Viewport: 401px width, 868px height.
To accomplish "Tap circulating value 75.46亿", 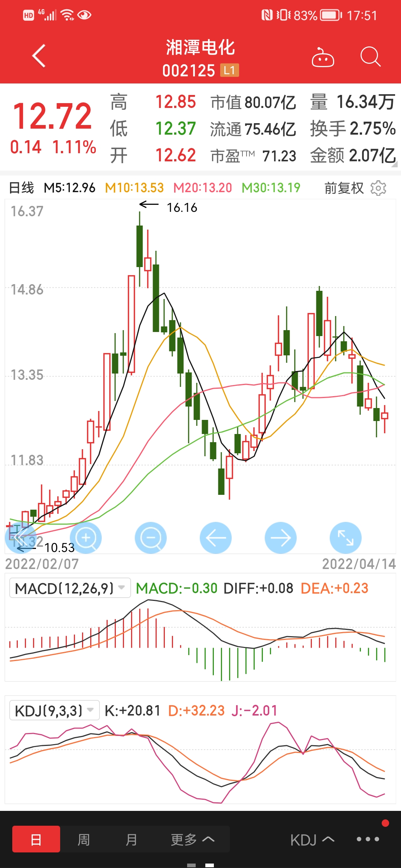I will point(270,129).
